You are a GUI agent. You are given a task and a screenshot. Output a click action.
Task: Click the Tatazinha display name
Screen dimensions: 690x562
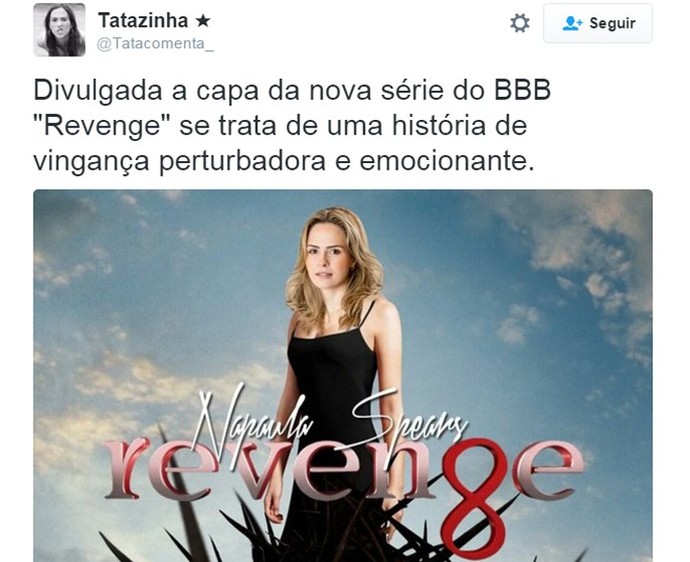[x=143, y=20]
